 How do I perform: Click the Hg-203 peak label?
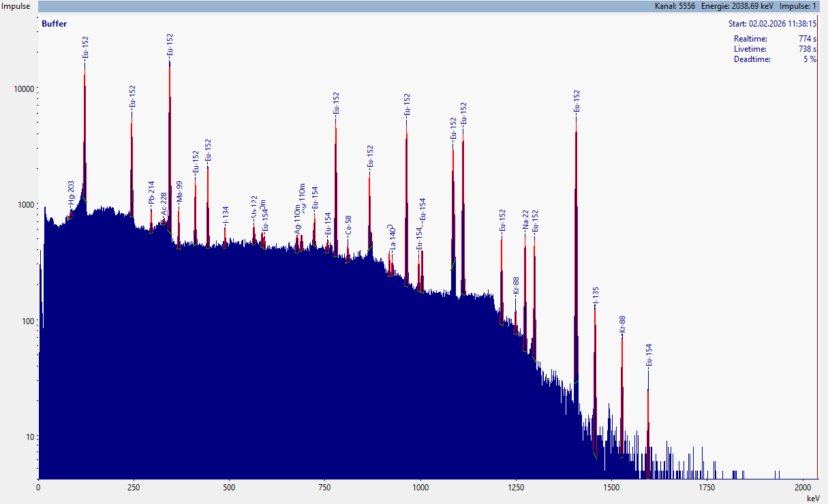coord(71,193)
